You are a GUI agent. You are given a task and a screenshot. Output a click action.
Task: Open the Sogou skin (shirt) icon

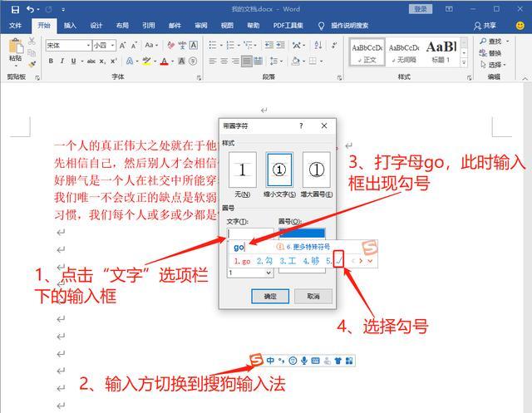(338, 361)
